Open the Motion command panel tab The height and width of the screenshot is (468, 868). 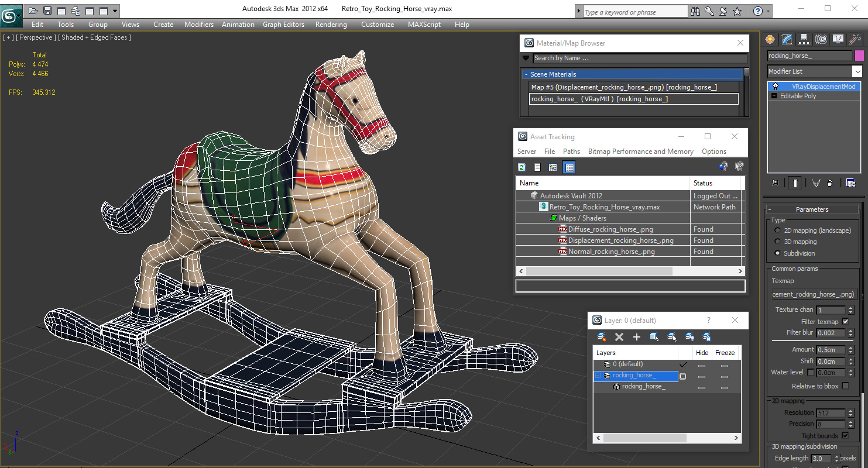821,39
